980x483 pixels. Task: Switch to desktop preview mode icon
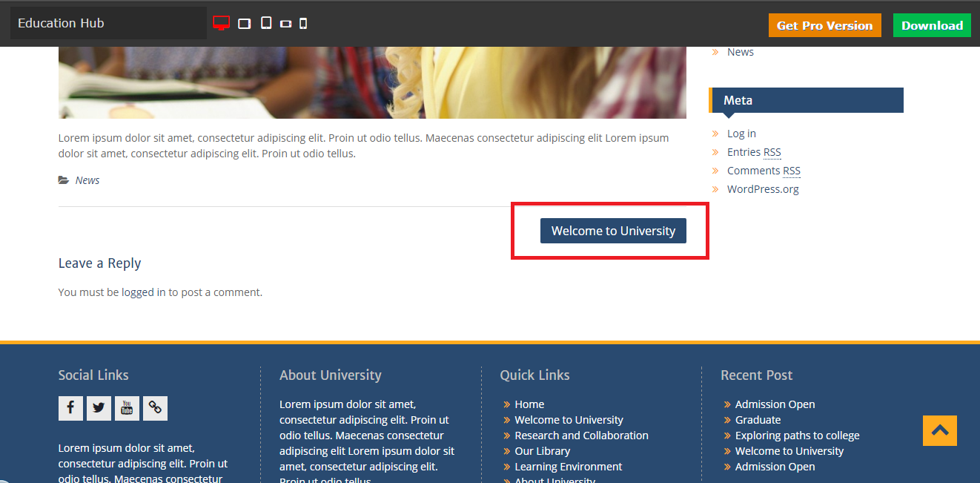coord(221,23)
